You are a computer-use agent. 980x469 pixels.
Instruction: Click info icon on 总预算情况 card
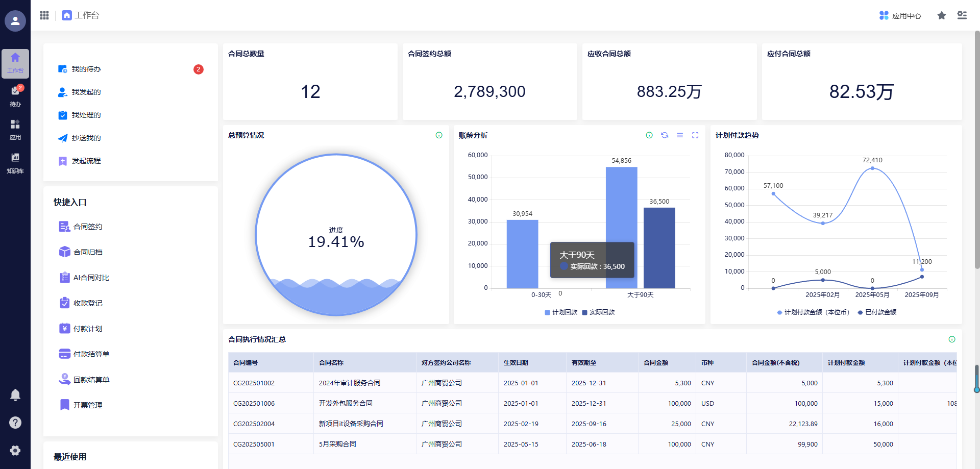439,135
